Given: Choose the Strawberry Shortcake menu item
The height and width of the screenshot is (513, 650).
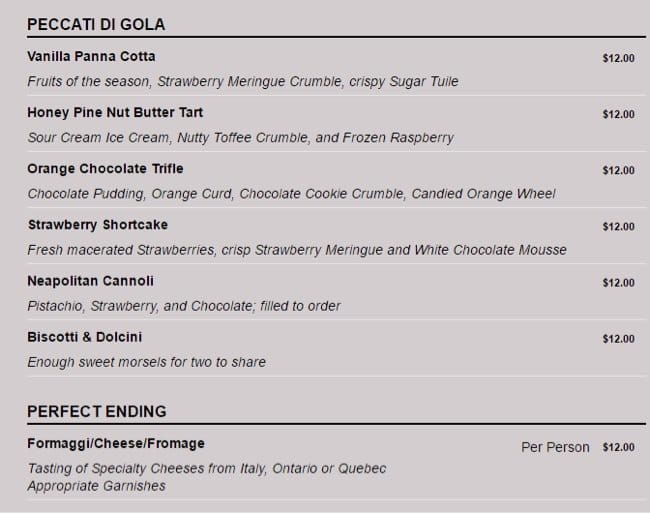Looking at the screenshot, I should tap(97, 224).
